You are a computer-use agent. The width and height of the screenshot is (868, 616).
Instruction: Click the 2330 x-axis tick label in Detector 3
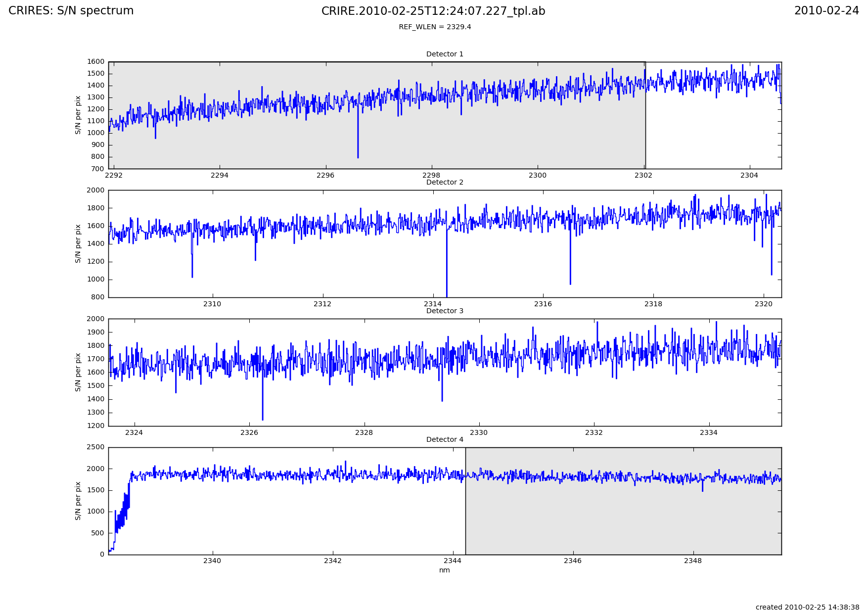click(x=479, y=432)
